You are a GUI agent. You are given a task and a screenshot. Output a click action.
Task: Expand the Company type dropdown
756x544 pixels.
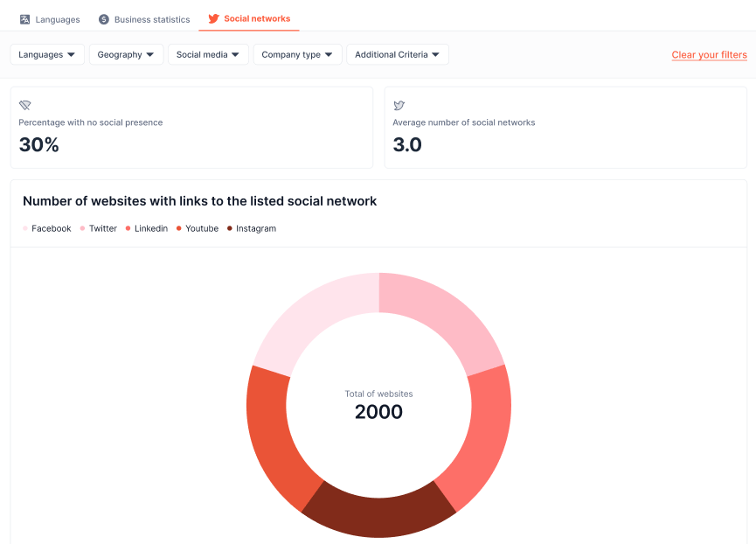click(x=297, y=54)
